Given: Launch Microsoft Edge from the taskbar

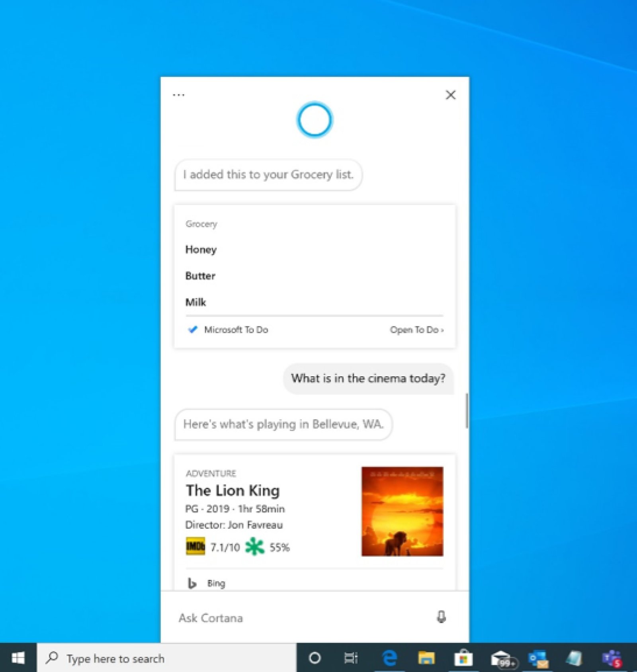Looking at the screenshot, I should coord(390,658).
